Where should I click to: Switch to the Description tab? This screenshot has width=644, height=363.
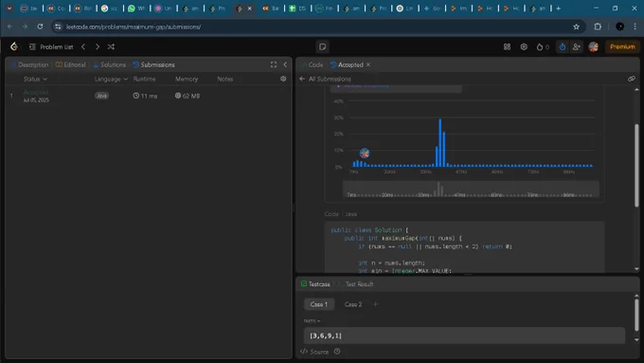pyautogui.click(x=30, y=65)
